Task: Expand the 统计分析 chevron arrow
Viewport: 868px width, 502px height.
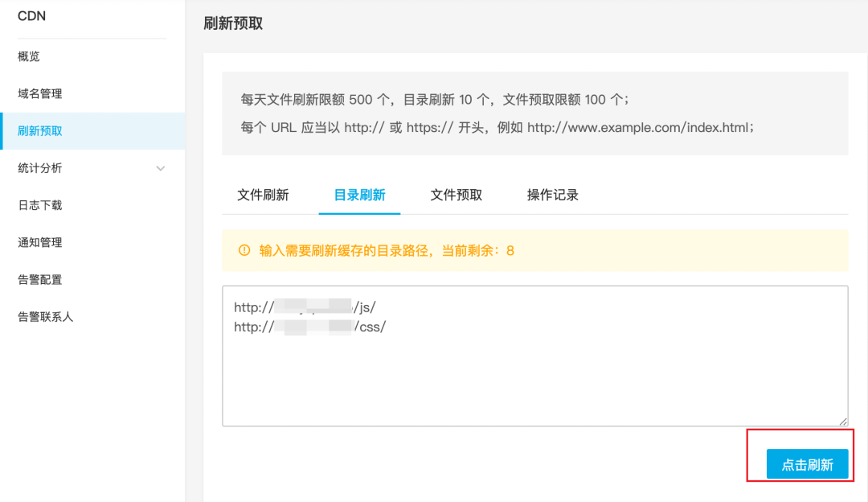Action: pos(161,169)
